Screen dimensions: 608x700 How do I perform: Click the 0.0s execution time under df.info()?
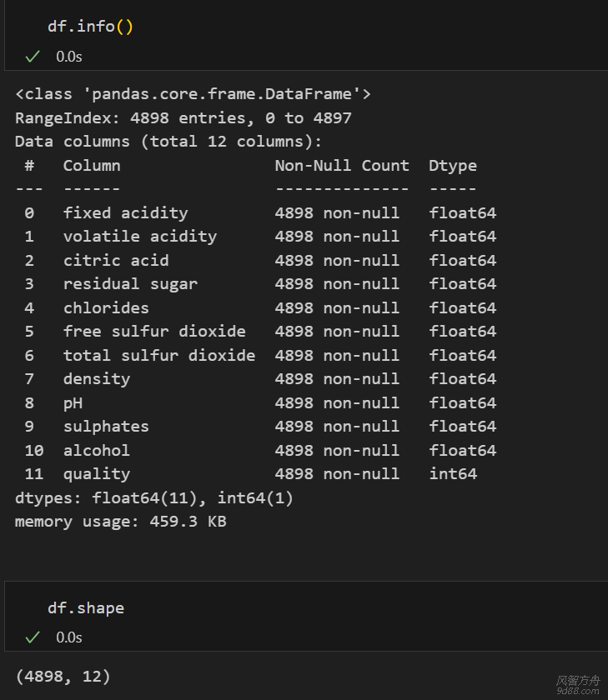point(69,57)
